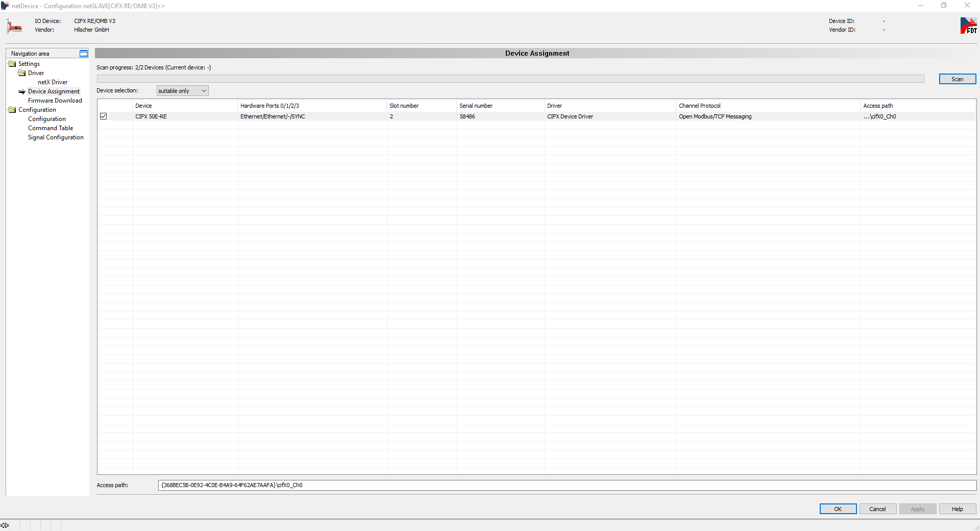Open Firmware Download in navigation tree

coord(55,101)
